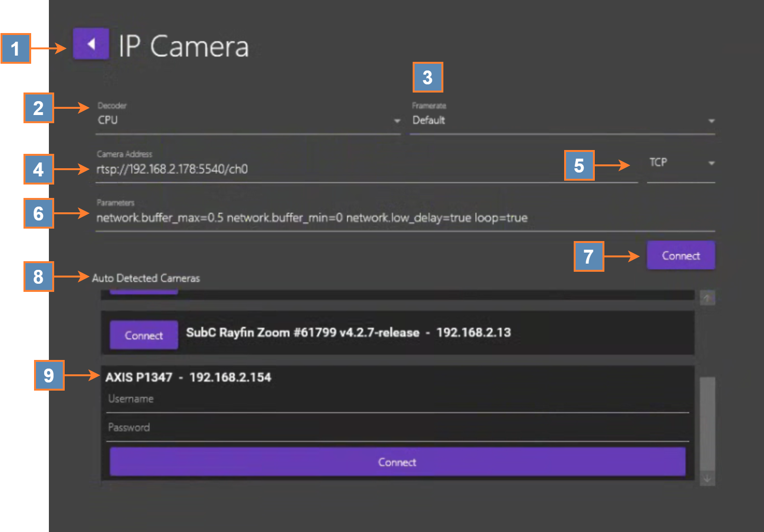Click the Auto Detected Cameras heading
The image size is (764, 532).
point(146,278)
